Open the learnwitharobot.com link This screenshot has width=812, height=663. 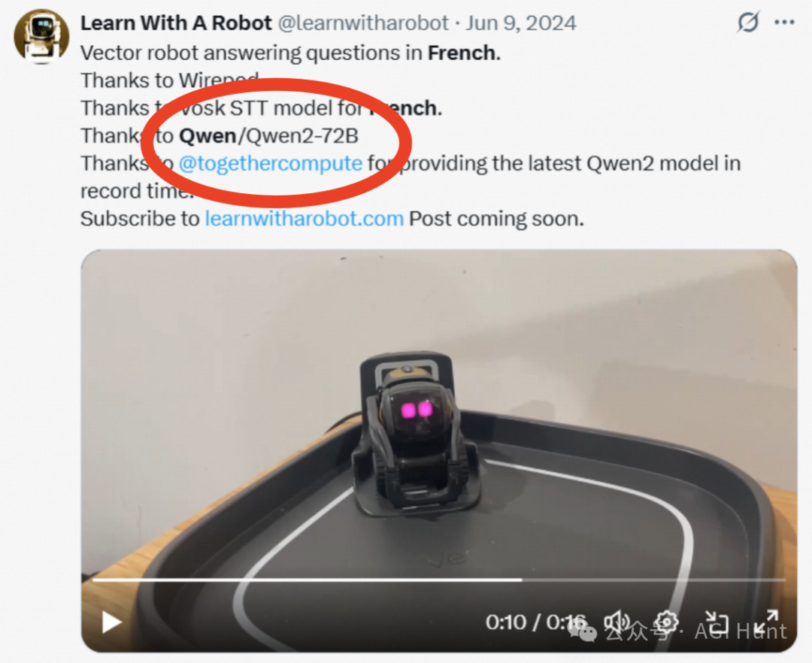(304, 219)
